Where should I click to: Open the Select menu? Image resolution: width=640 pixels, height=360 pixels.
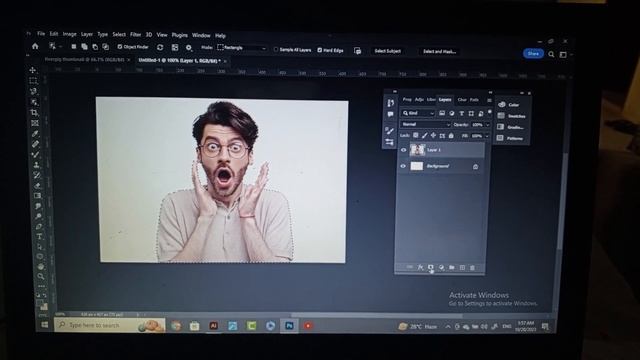coord(119,35)
